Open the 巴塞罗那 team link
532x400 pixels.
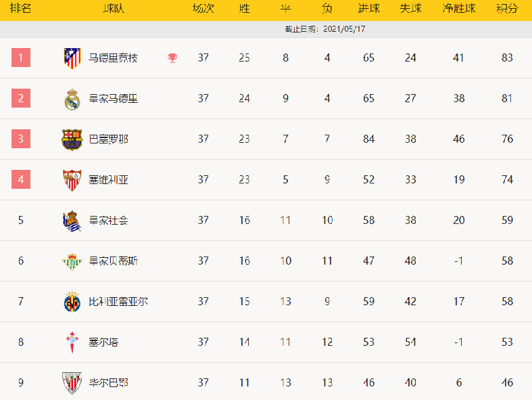tap(109, 139)
